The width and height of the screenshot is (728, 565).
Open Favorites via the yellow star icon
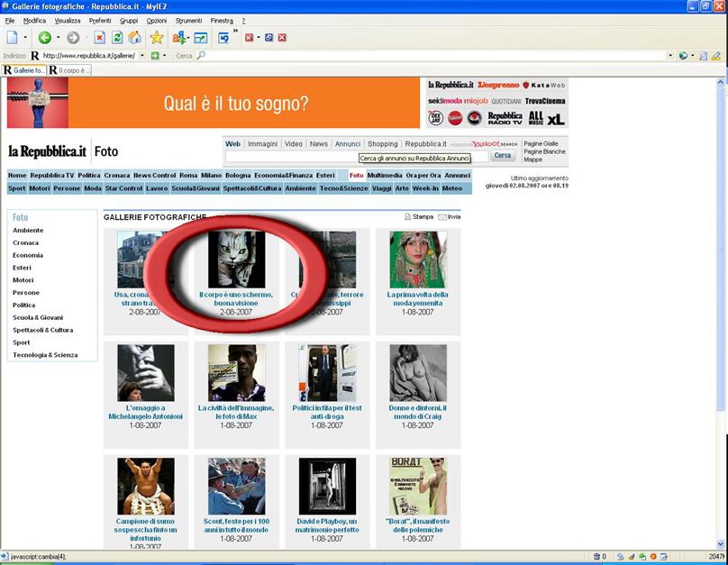point(157,38)
